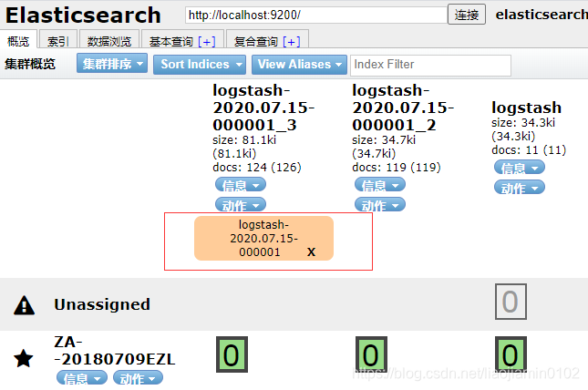Switch to the 数据浏览 tab
The height and width of the screenshot is (390, 588).
109,40
